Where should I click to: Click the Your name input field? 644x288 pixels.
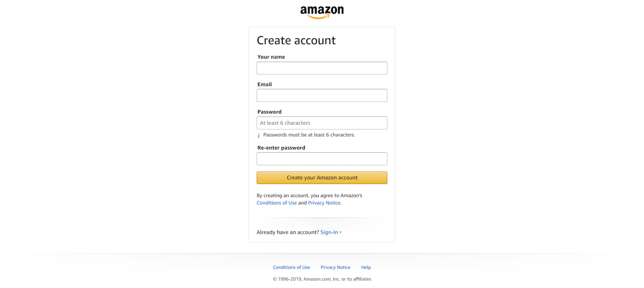coord(322,68)
